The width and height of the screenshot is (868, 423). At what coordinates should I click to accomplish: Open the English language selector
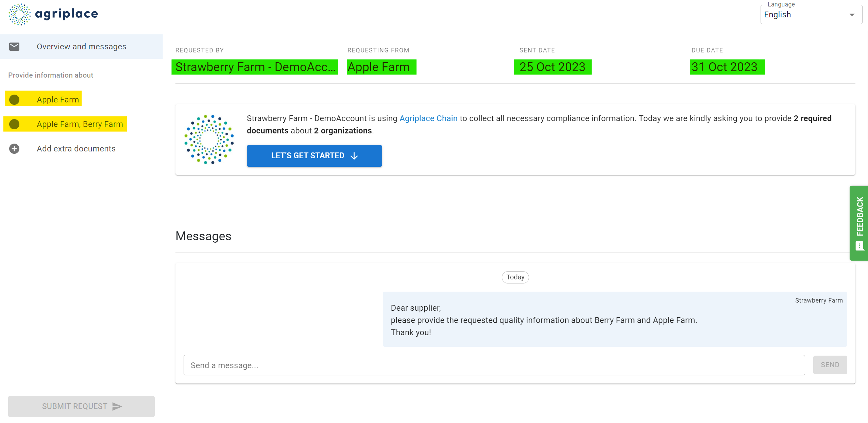(x=811, y=15)
